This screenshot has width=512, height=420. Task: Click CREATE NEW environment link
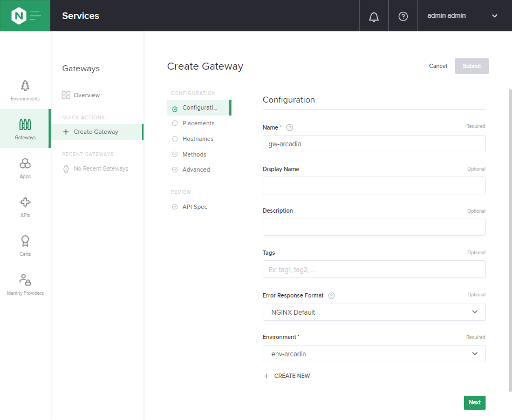pos(287,376)
